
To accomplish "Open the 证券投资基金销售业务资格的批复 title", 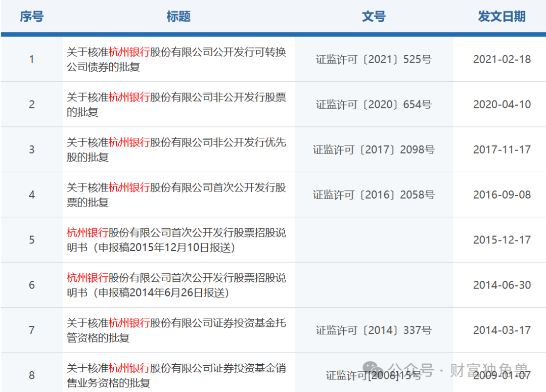I will click(176, 375).
